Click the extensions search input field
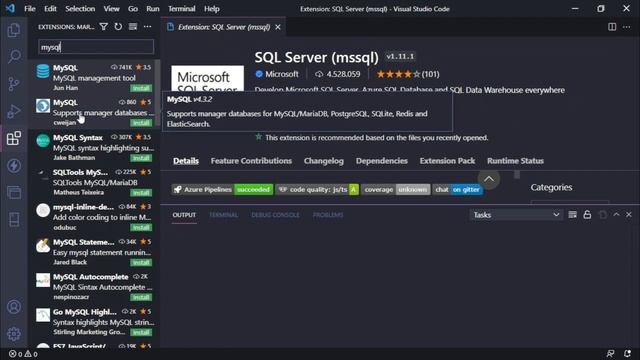Image resolution: width=640 pixels, height=360 pixels. coord(96,47)
